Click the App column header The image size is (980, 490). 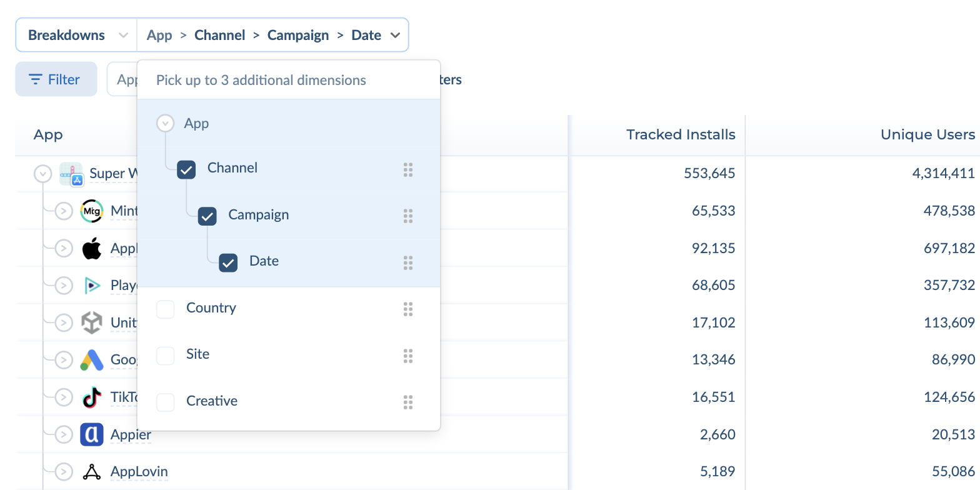click(48, 135)
